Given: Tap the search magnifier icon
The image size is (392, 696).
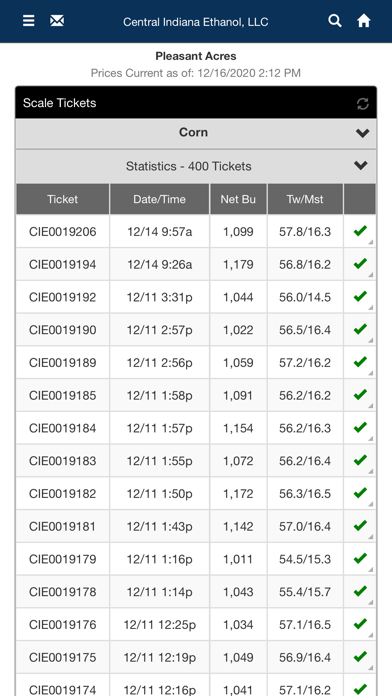Looking at the screenshot, I should coord(335,21).
